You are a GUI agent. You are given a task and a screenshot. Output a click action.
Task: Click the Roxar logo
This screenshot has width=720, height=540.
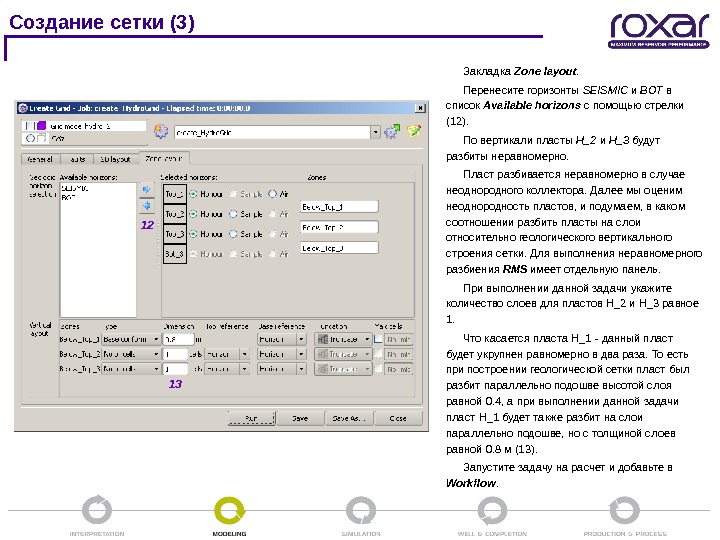point(659,30)
